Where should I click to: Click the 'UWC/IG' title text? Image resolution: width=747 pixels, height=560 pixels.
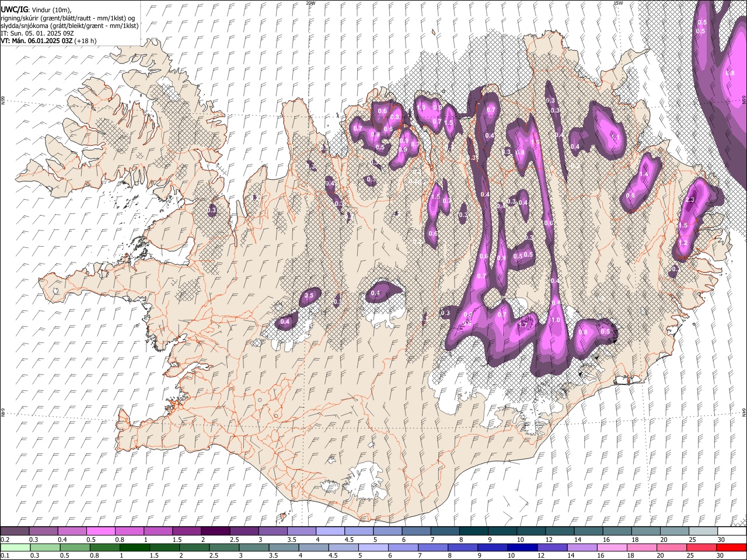14,9
